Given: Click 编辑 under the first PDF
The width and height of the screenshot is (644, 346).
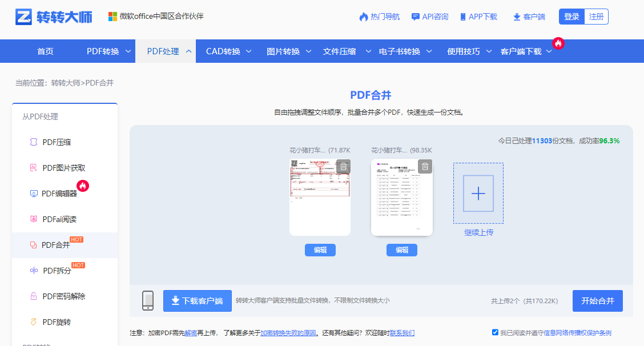Looking at the screenshot, I should point(320,250).
